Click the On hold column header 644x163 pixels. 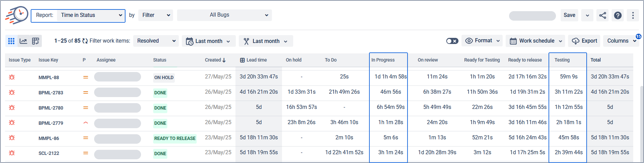[x=293, y=60]
